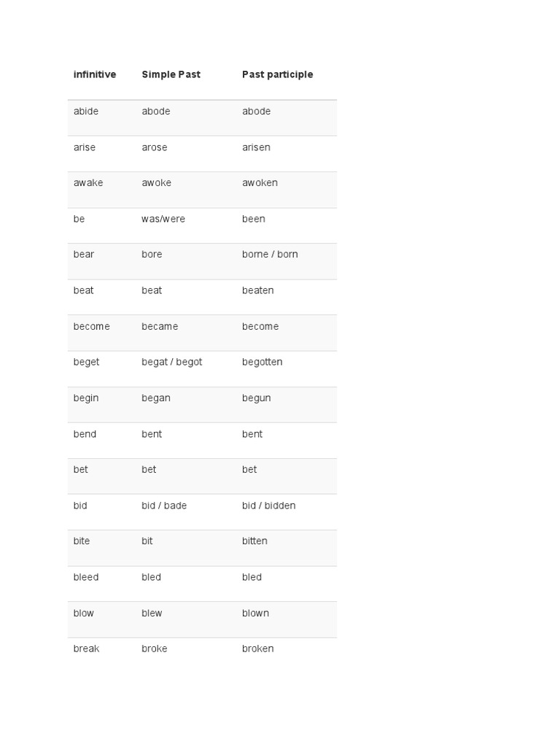Click the 'Simple Past' column header
This screenshot has height=747, width=560.
[171, 74]
